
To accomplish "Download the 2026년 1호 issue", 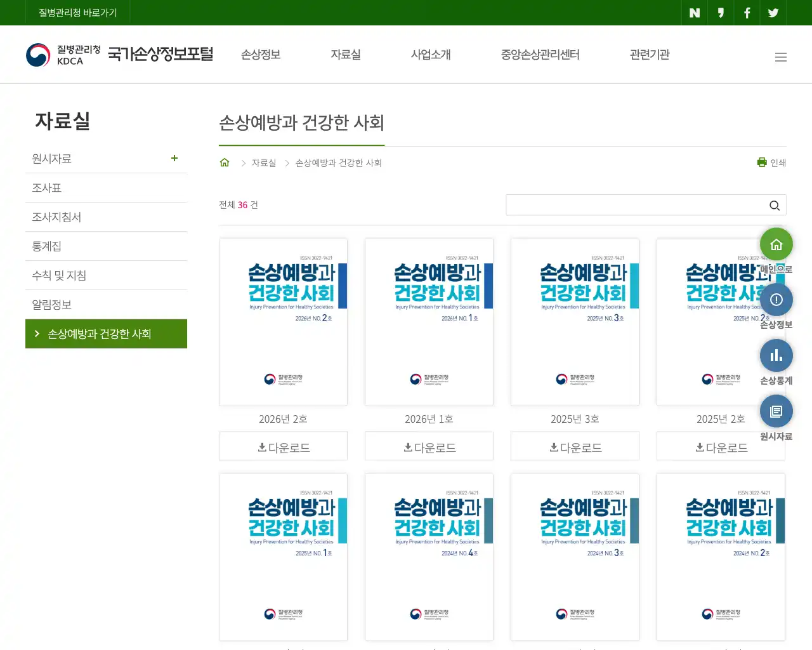I will pyautogui.click(x=429, y=446).
